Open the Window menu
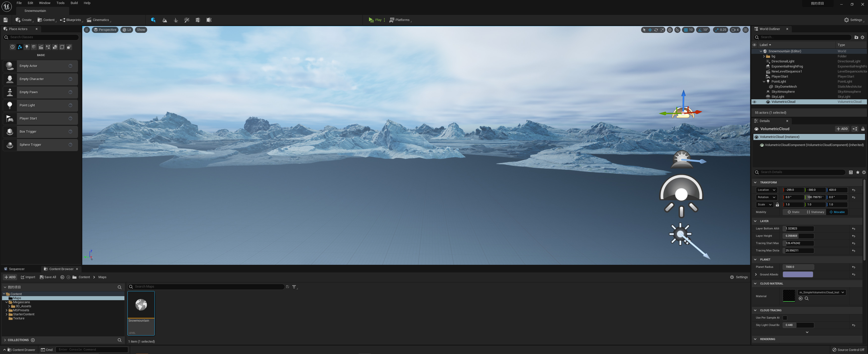Screen dimensions: 868x354 44,3
